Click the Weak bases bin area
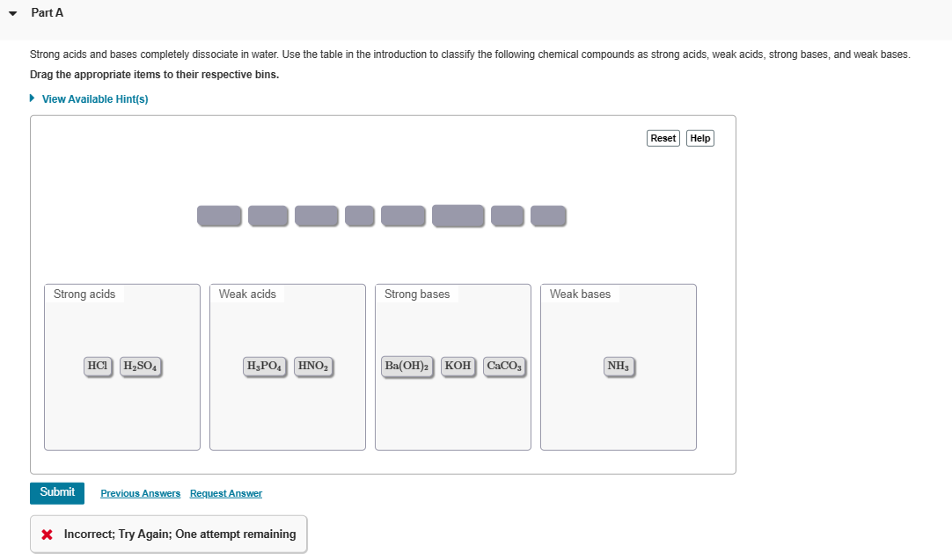Viewport: 952px width, 560px height. coord(618,413)
